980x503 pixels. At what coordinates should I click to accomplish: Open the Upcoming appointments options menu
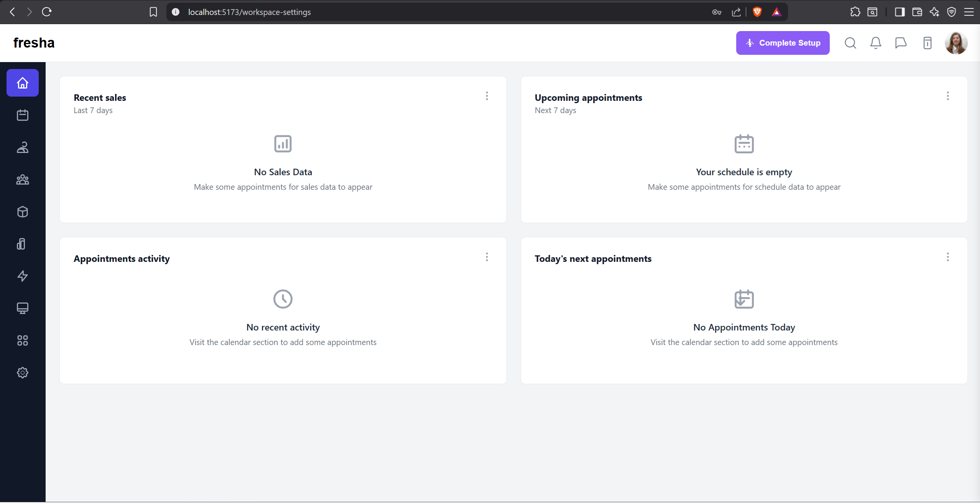pyautogui.click(x=947, y=96)
